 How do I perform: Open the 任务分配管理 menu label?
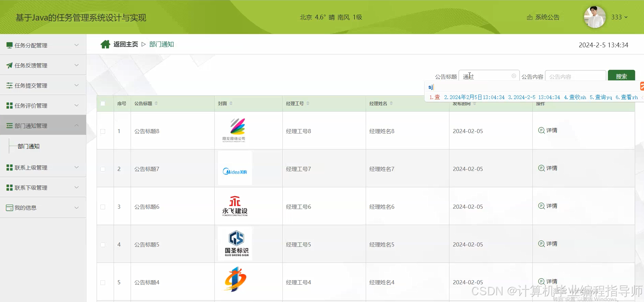[x=31, y=45]
